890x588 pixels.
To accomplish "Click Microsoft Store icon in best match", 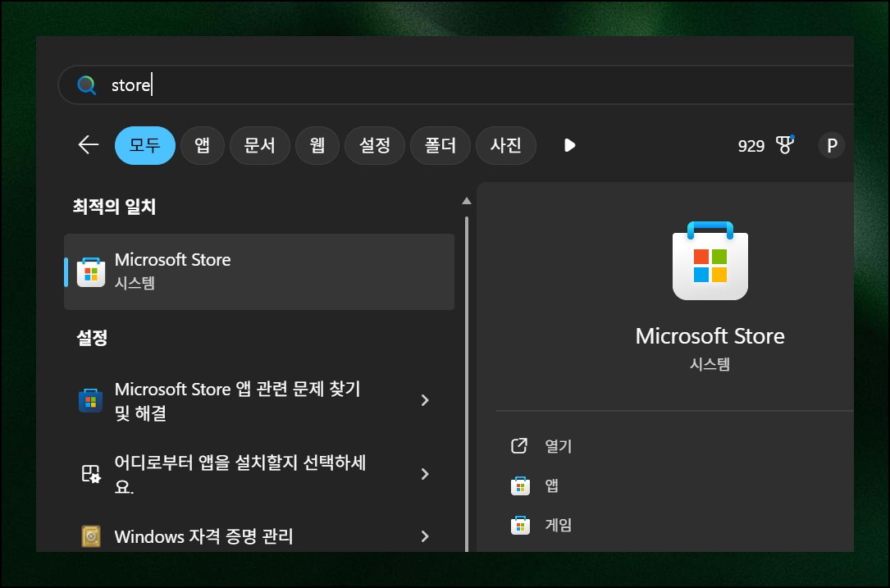I will [91, 272].
